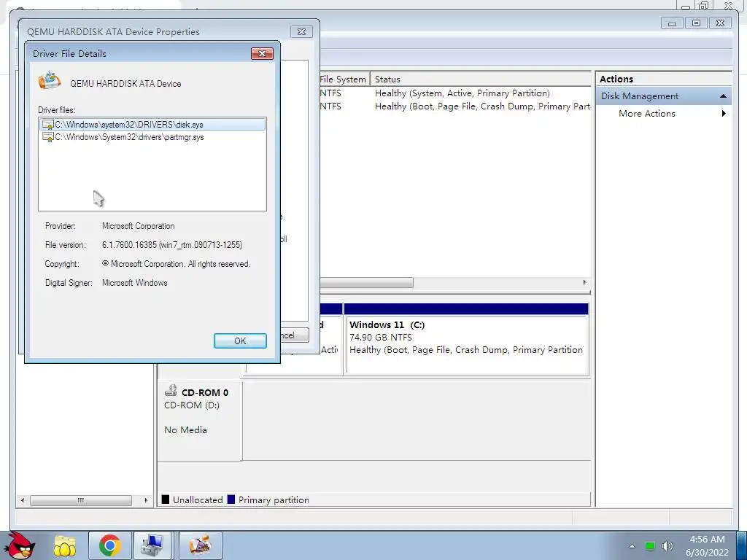This screenshot has width=747, height=560.
Task: Launch Google Chrome from the taskbar
Action: point(109,545)
